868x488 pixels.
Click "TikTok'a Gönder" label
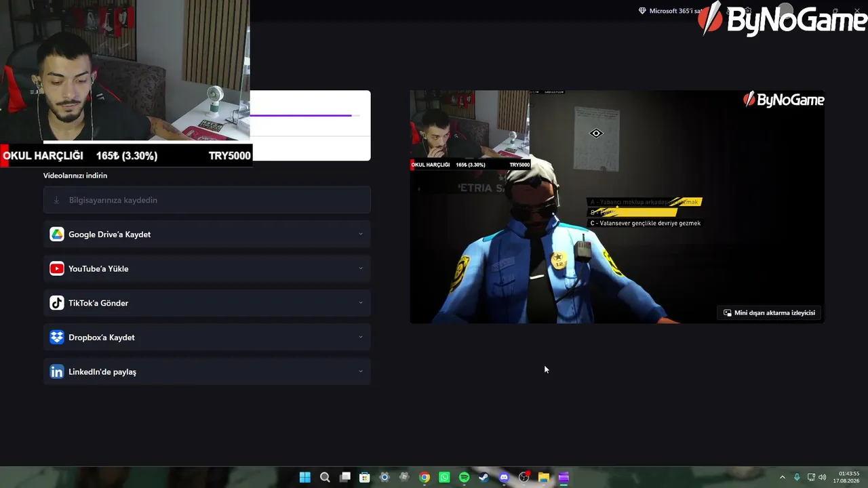coord(98,303)
